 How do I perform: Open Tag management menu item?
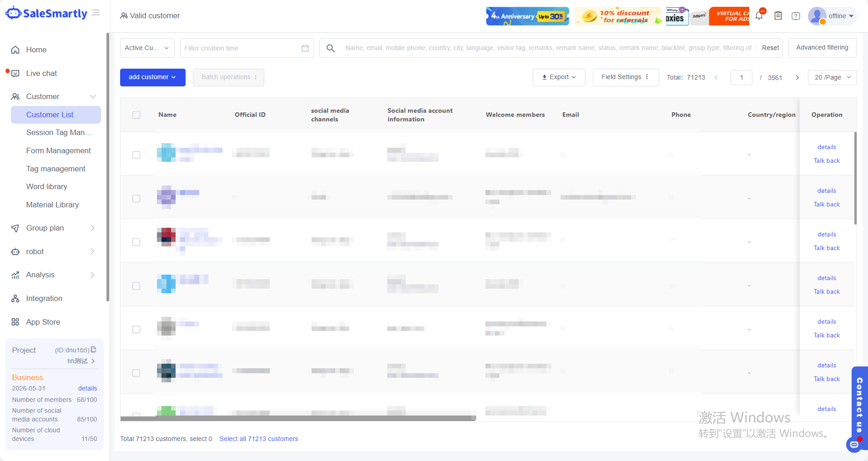[x=56, y=169]
